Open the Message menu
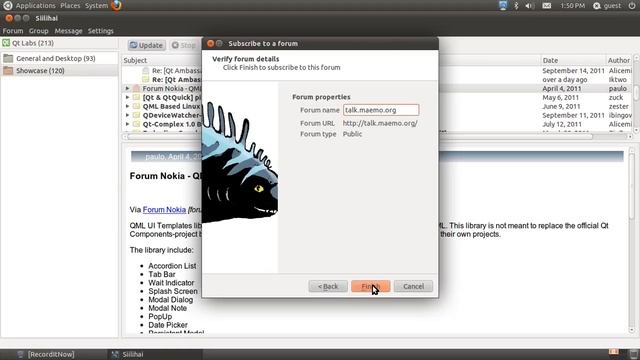This screenshot has width=640, height=360. (68, 31)
